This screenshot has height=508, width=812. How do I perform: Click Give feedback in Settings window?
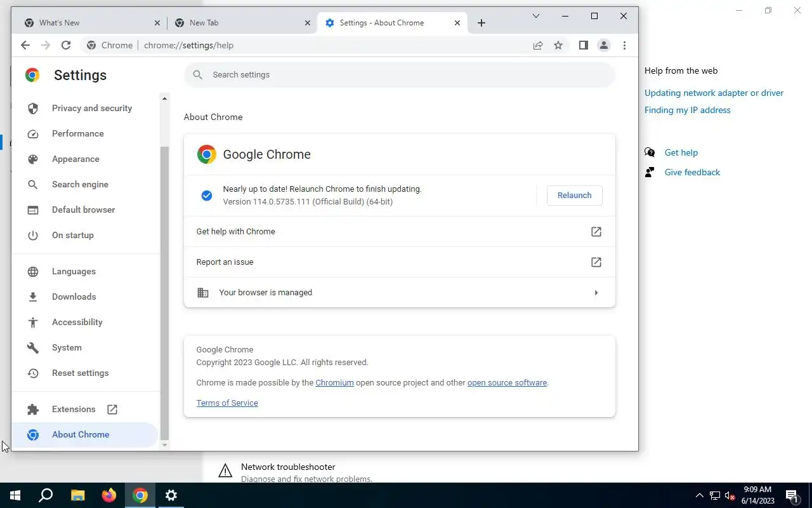click(x=692, y=172)
